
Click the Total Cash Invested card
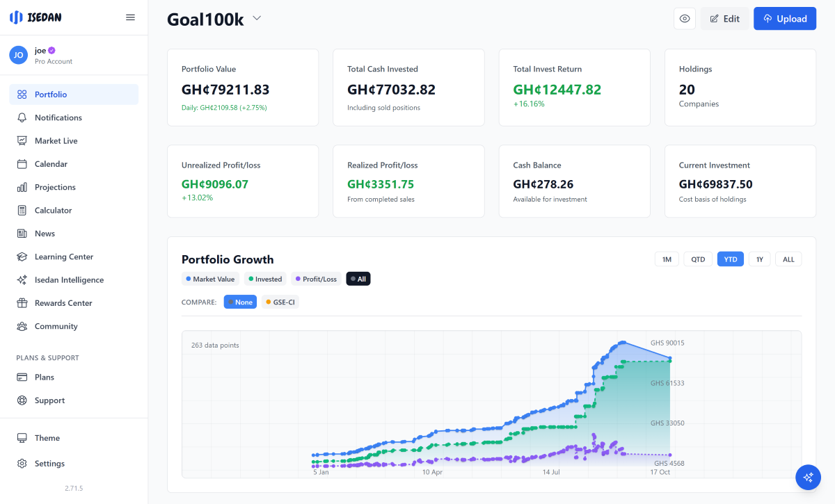[408, 88]
